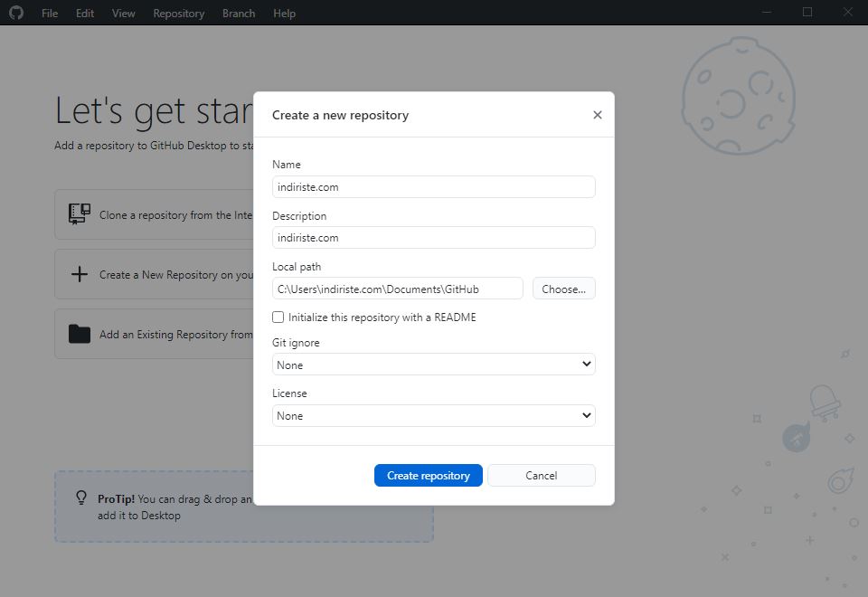
Task: Click the 'Git ignore' label
Action: coord(296,343)
